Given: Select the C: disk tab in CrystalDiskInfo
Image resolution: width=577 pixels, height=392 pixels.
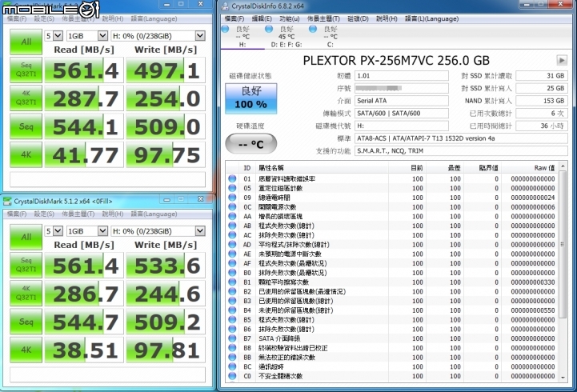Looking at the screenshot, I should point(330,37).
